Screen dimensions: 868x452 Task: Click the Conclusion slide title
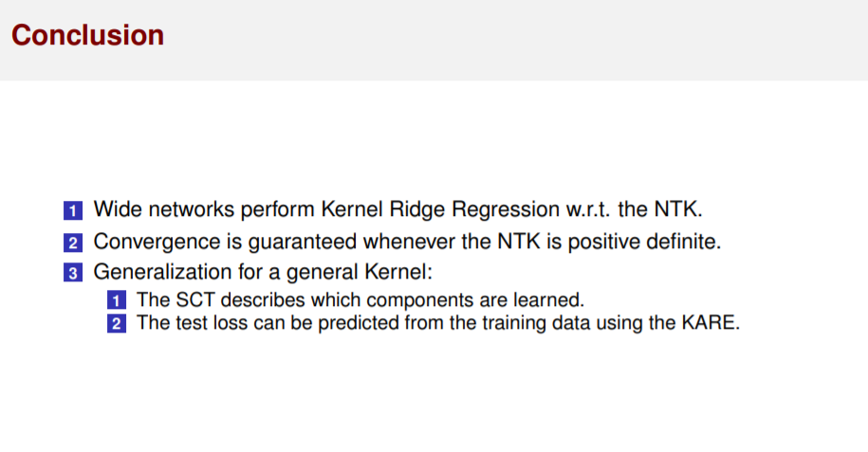pos(87,35)
